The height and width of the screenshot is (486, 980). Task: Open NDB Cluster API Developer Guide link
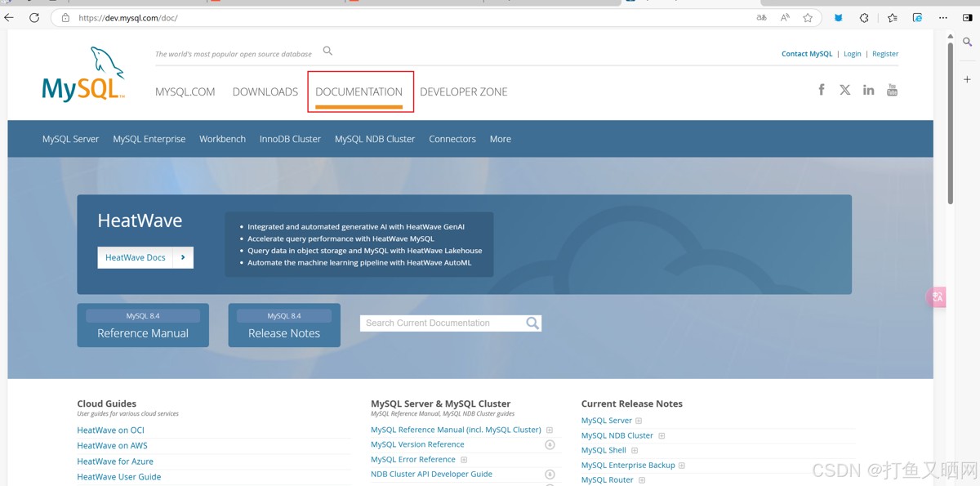tap(431, 475)
